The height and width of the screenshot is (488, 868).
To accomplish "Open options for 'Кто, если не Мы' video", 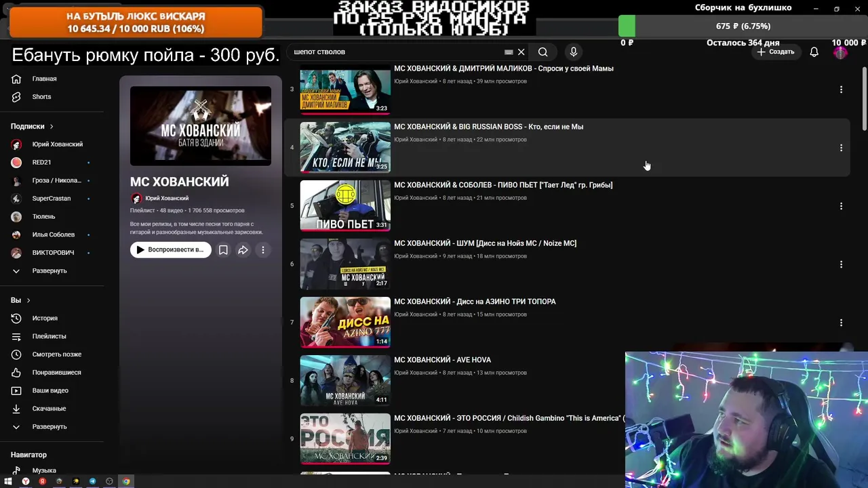I will [841, 148].
